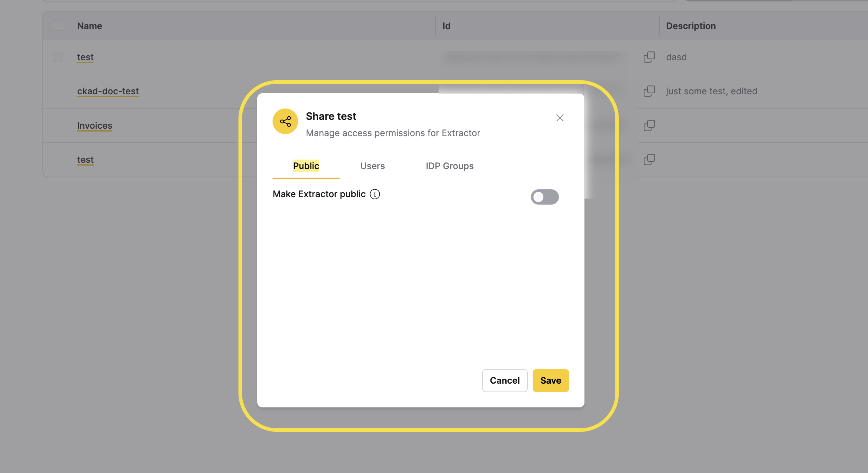Viewport: 868px width, 473px height.
Task: Open the Invoices extractor
Action: 94,125
